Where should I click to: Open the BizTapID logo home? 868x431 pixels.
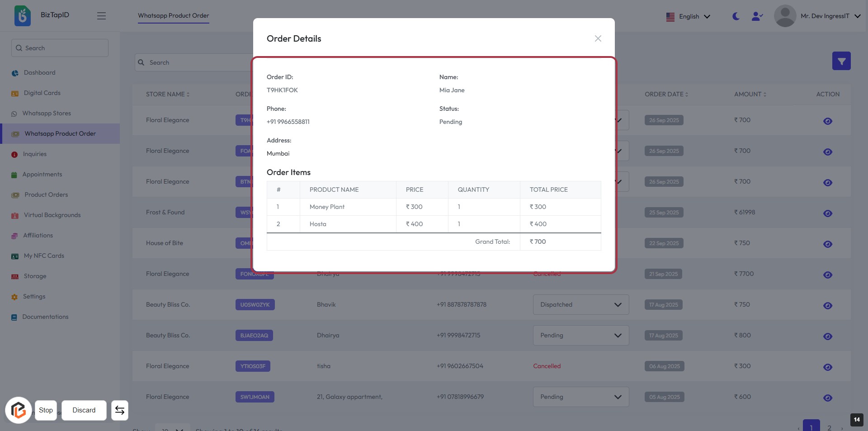(x=23, y=16)
